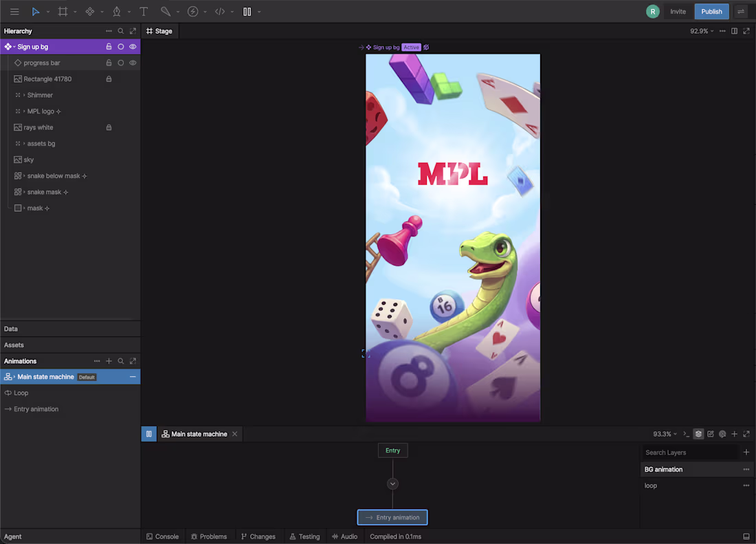Toggle solo circle on Sign up bg
Viewport: 756px width, 544px height.
(120, 47)
